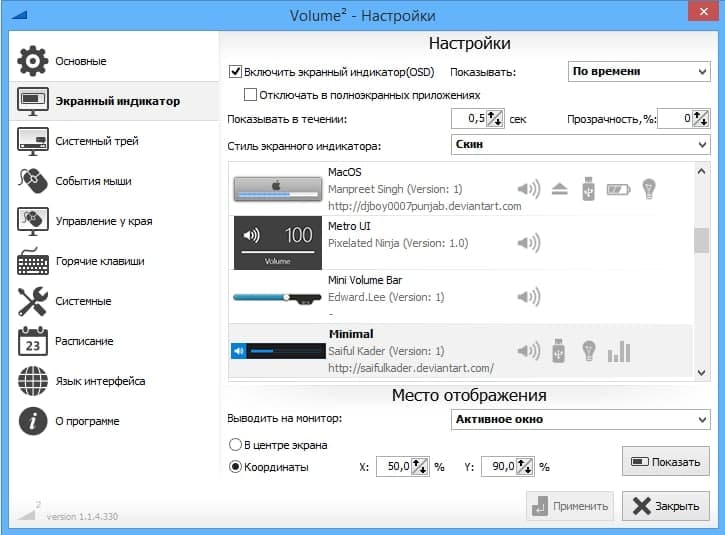The height and width of the screenshot is (535, 725).
Task: Click the battery icon in the MacOS skin row
Action: [x=618, y=190]
